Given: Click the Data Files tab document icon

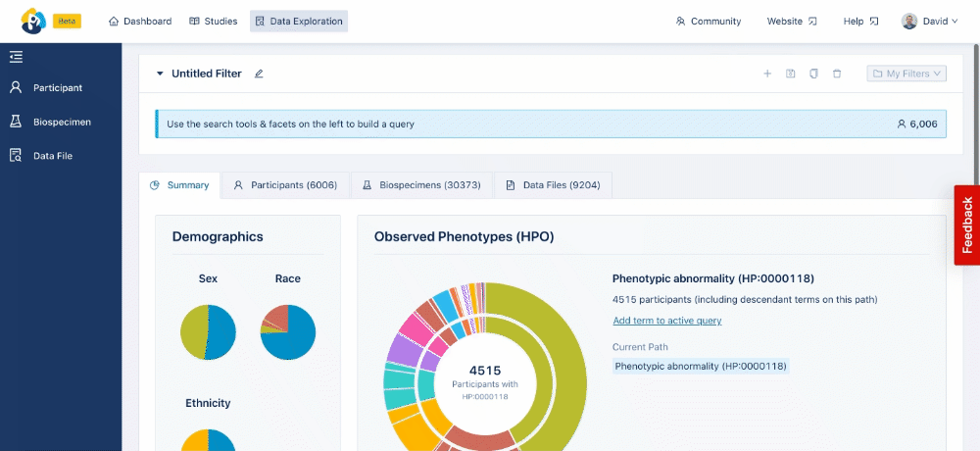Looking at the screenshot, I should click(510, 185).
